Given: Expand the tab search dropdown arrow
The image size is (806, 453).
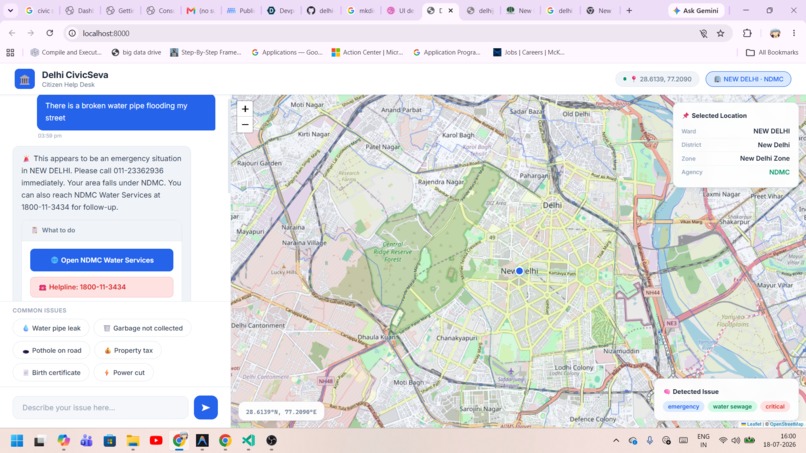Looking at the screenshot, I should (x=10, y=10).
